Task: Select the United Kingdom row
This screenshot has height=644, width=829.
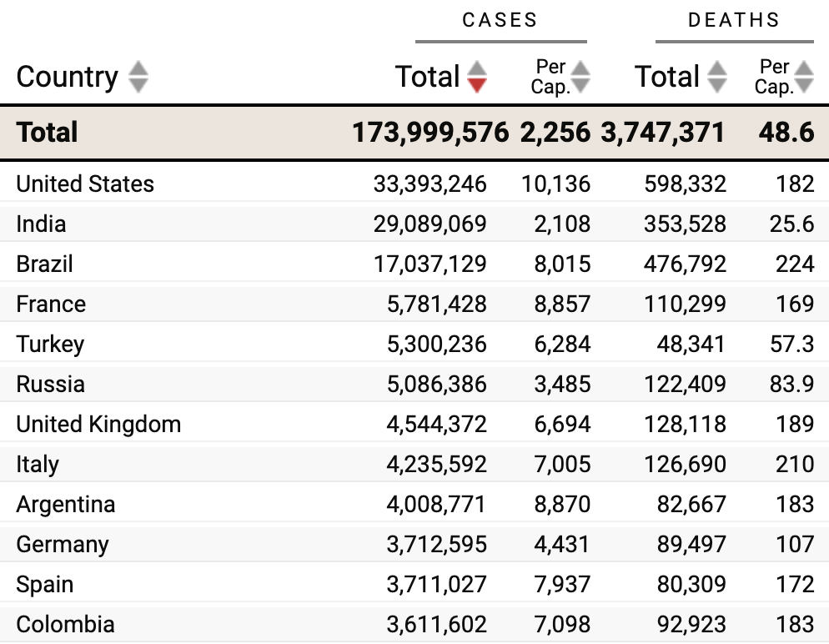Action: click(98, 424)
